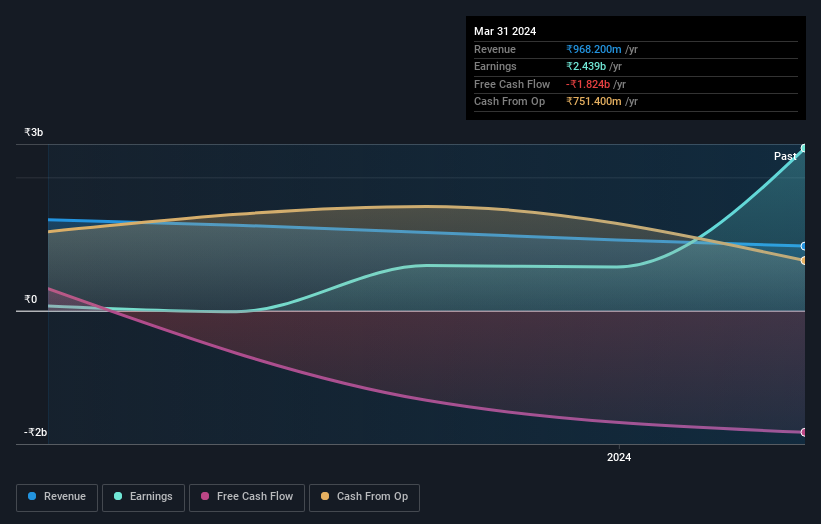
Task: Click the teal Earnings legend dot
Action: pyautogui.click(x=118, y=496)
